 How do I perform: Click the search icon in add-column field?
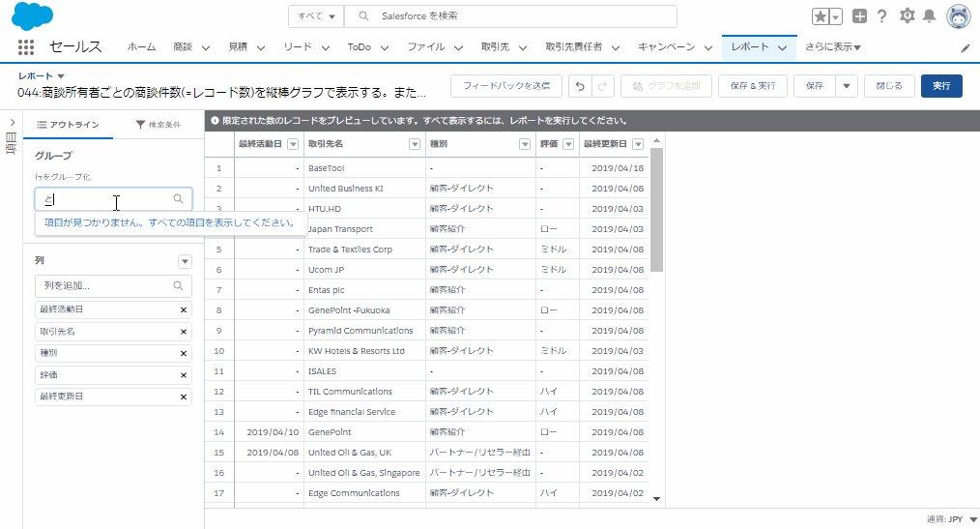click(x=178, y=285)
